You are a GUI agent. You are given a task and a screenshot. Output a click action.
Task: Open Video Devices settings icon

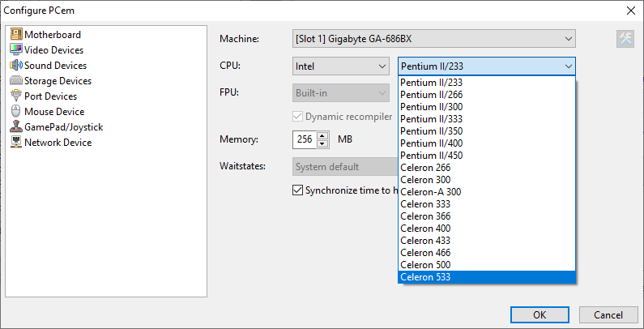click(x=16, y=50)
